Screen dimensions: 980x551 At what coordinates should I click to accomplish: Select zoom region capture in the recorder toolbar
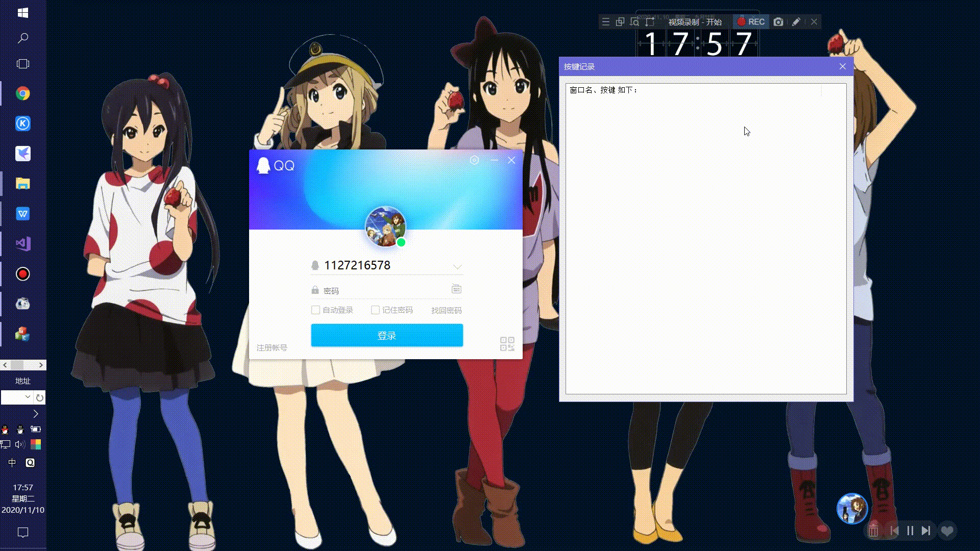[x=634, y=22]
